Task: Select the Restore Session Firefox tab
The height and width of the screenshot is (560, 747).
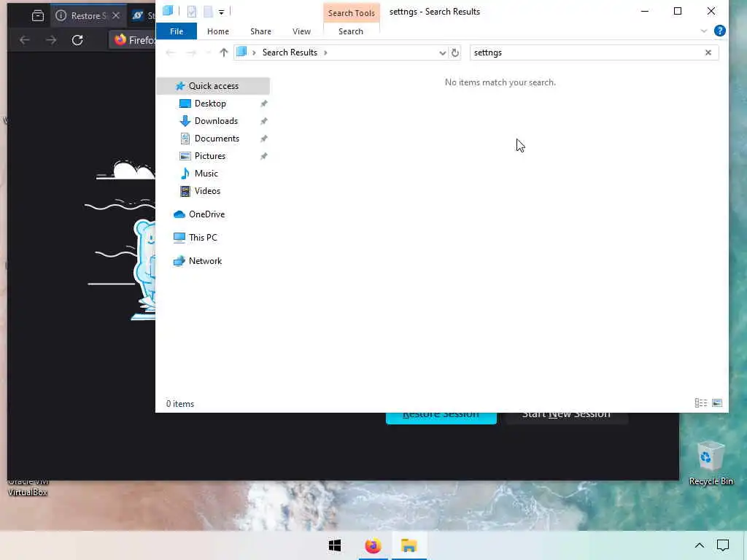Action: coord(88,16)
